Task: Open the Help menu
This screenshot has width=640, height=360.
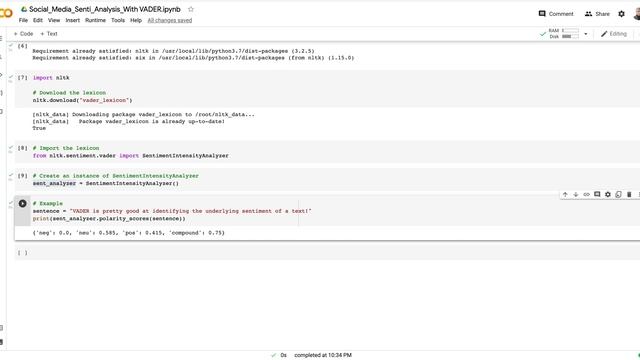Action: (136, 20)
